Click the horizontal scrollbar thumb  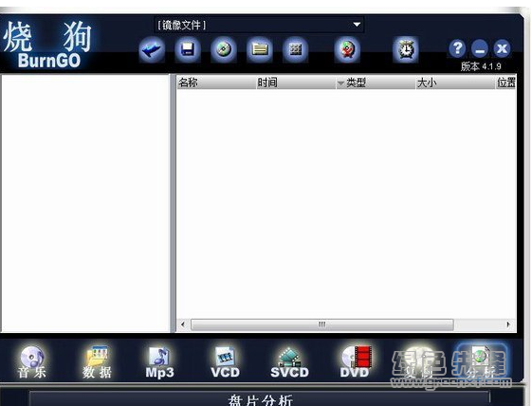tap(322, 324)
